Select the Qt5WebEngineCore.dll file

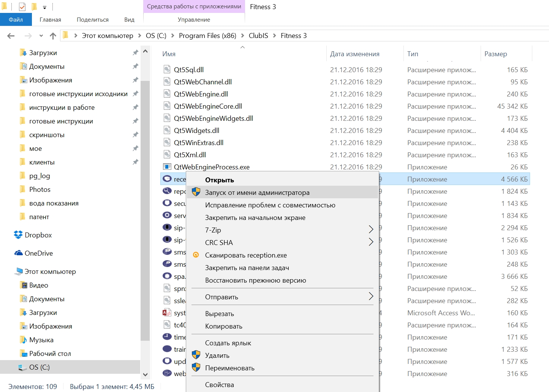pos(208,106)
